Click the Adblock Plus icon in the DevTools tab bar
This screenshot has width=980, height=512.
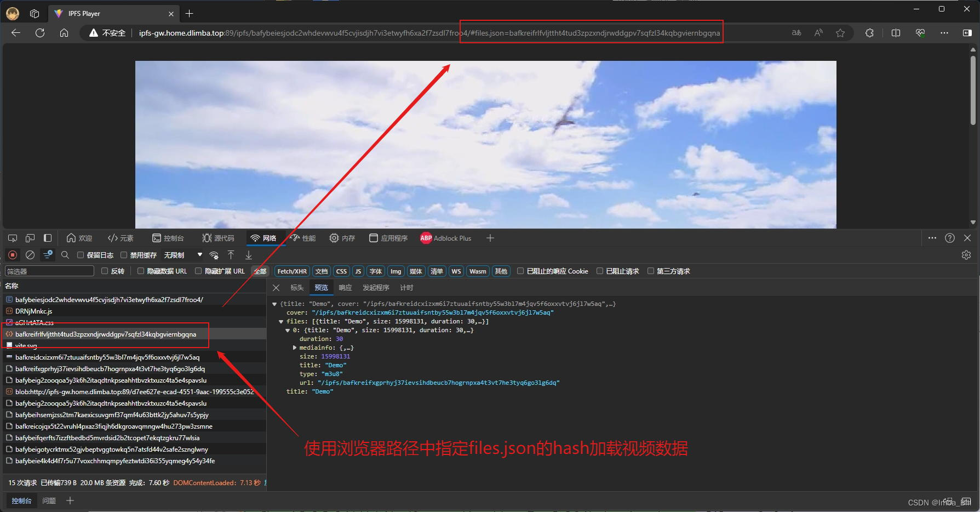pos(426,238)
